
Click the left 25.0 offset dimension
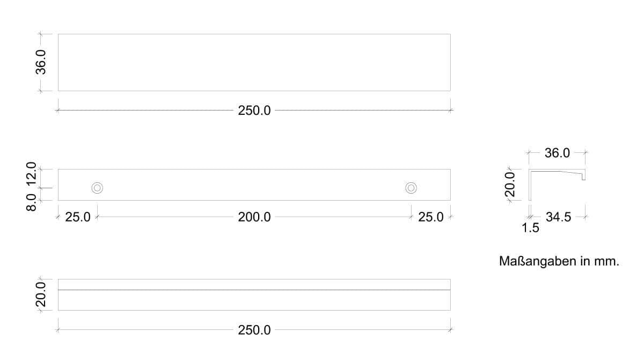pos(78,217)
